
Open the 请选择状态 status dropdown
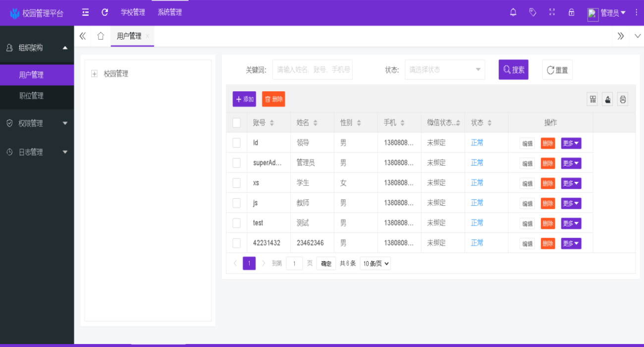[444, 69]
